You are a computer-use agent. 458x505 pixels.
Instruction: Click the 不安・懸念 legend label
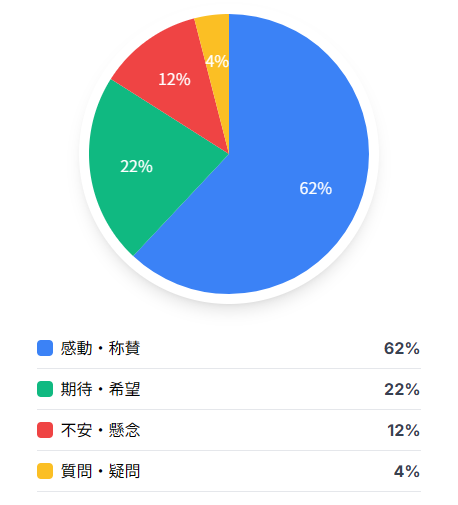(100, 430)
